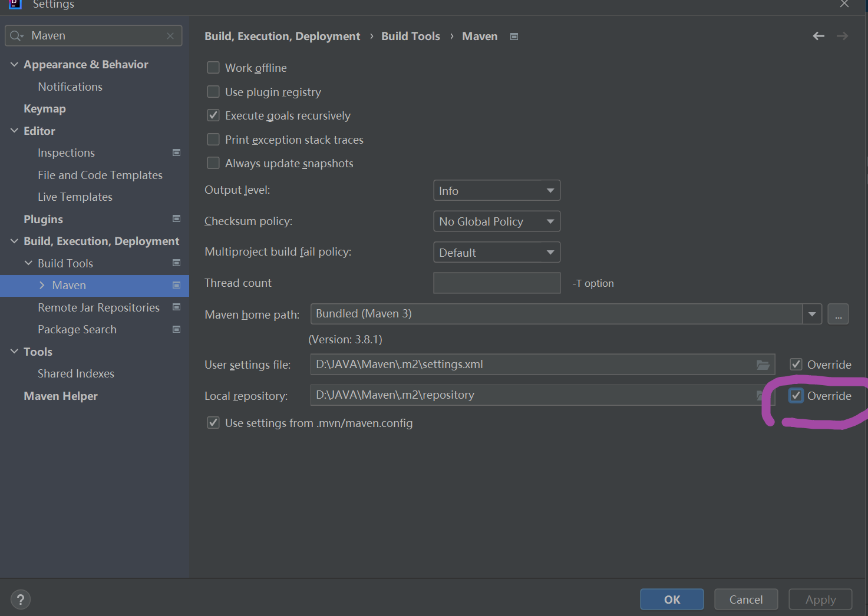The height and width of the screenshot is (616, 868).
Task: Click into the Local repository path field
Action: pyautogui.click(x=543, y=395)
